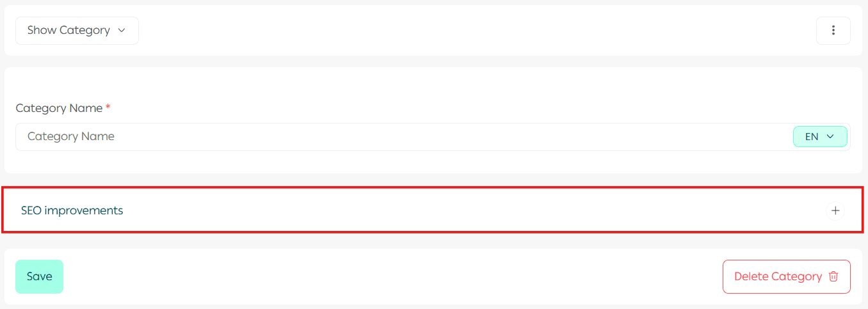Open the Show Category dropdown
The image size is (868, 309).
77,31
